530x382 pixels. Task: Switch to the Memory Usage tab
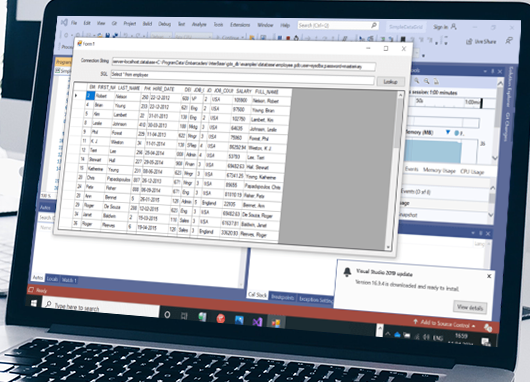pyautogui.click(x=439, y=170)
